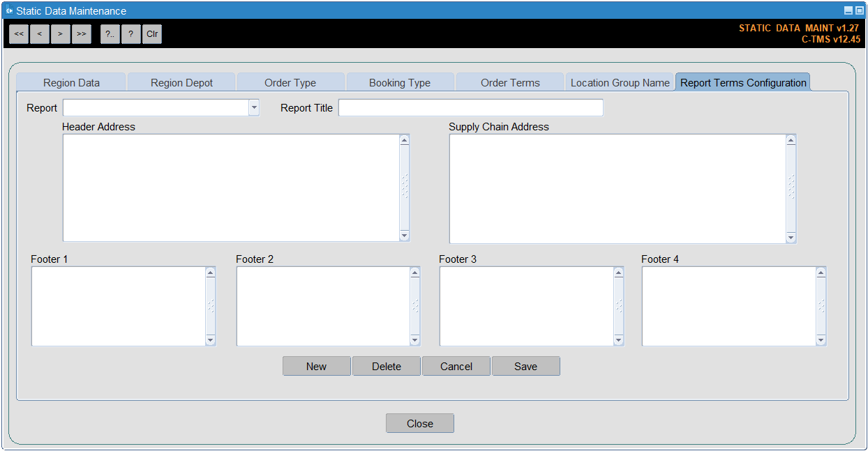
Task: Clear the form with Clr button
Action: (152, 34)
